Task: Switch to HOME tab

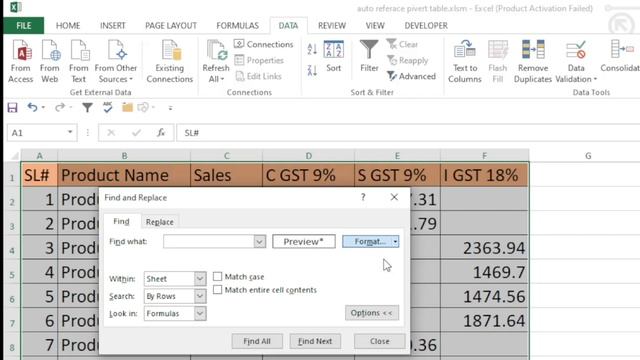Action: (x=68, y=26)
